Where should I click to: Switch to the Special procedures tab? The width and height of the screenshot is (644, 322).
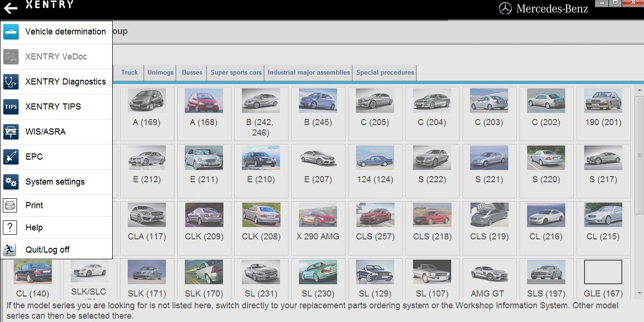pyautogui.click(x=385, y=73)
